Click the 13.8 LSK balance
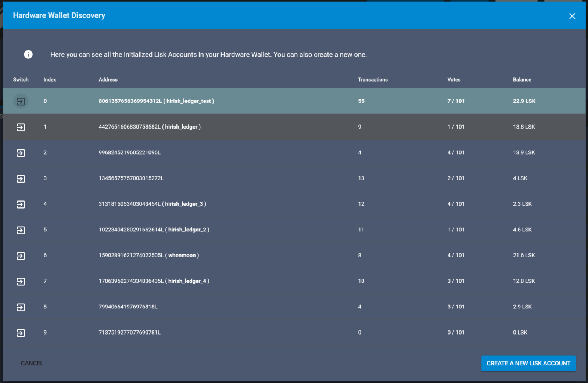This screenshot has height=383, width=588. coord(524,127)
